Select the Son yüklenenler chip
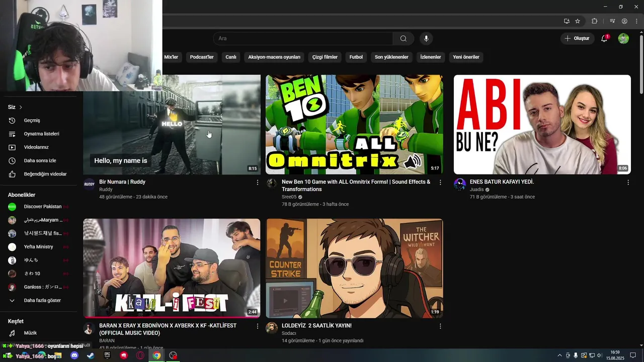The width and height of the screenshot is (644, 362). [x=391, y=57]
